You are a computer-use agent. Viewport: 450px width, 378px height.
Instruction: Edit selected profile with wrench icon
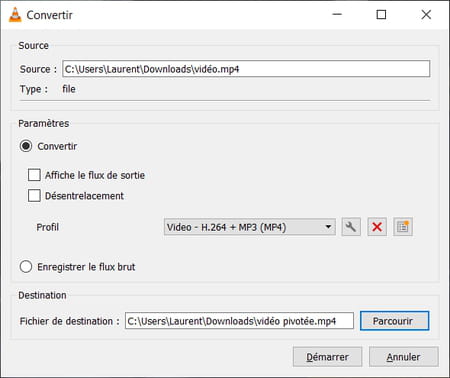click(x=351, y=227)
